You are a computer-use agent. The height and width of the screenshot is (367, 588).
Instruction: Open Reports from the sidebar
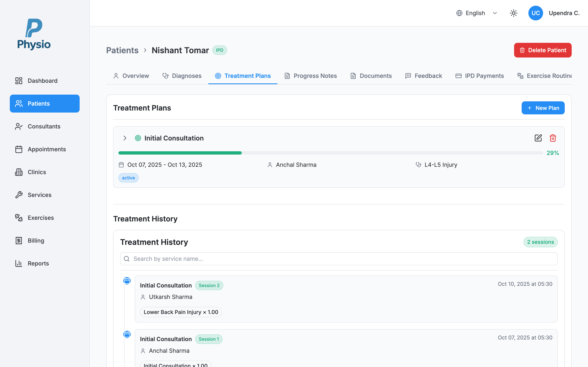tap(38, 263)
